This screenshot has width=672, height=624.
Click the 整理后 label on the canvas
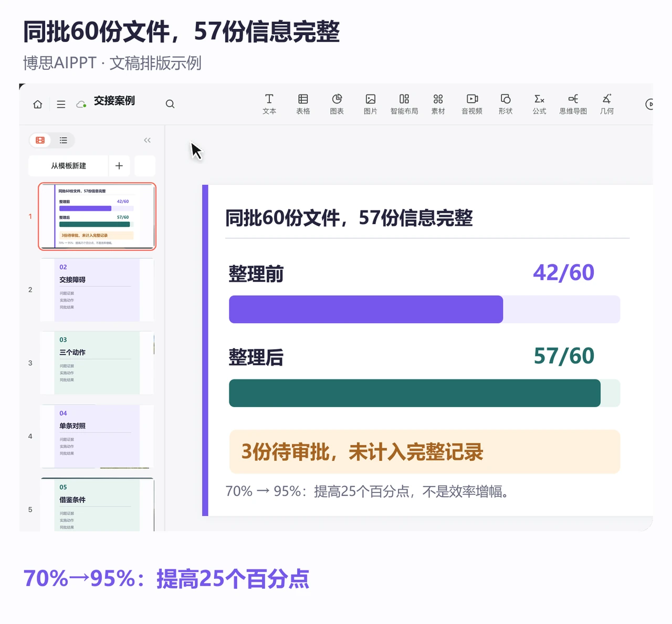(256, 357)
